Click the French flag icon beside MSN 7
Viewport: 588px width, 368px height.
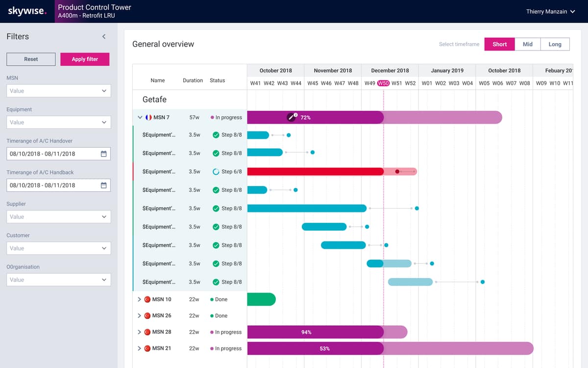148,117
